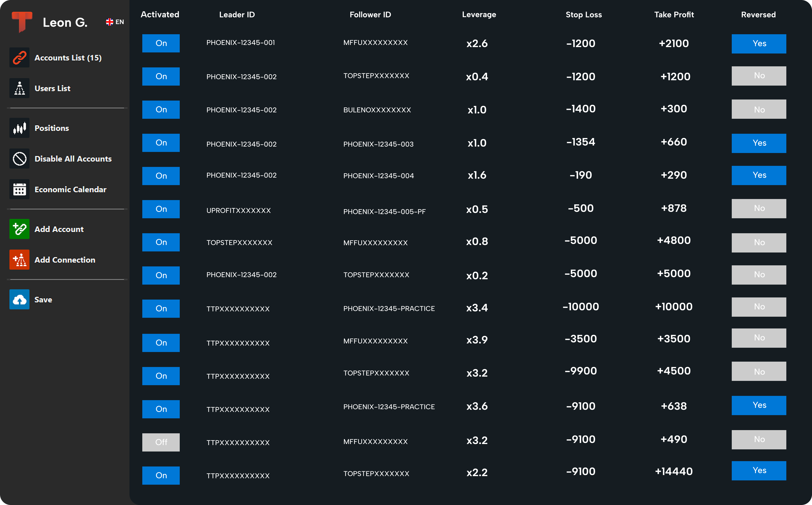Click the green Add Account icon

pyautogui.click(x=19, y=229)
